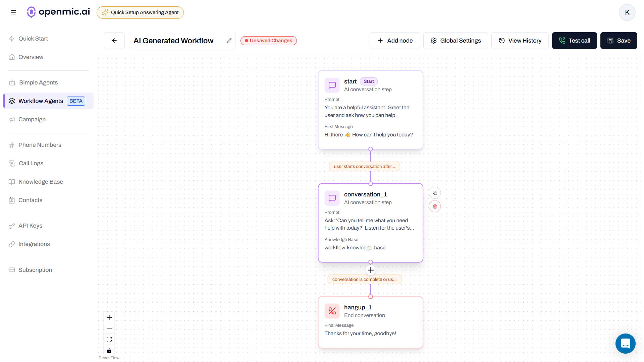
Task: Open the Add node dropdown
Action: 395,40
